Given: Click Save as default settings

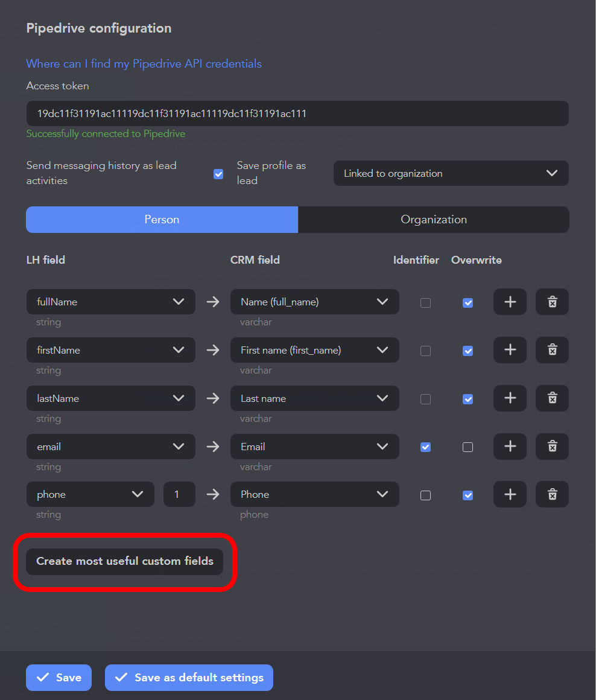Looking at the screenshot, I should coord(189,678).
